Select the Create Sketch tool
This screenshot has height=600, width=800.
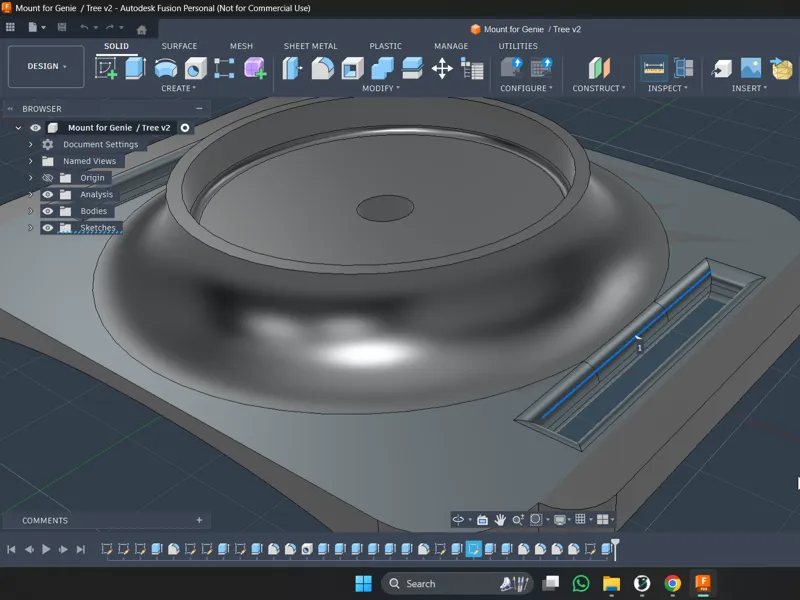(x=106, y=68)
